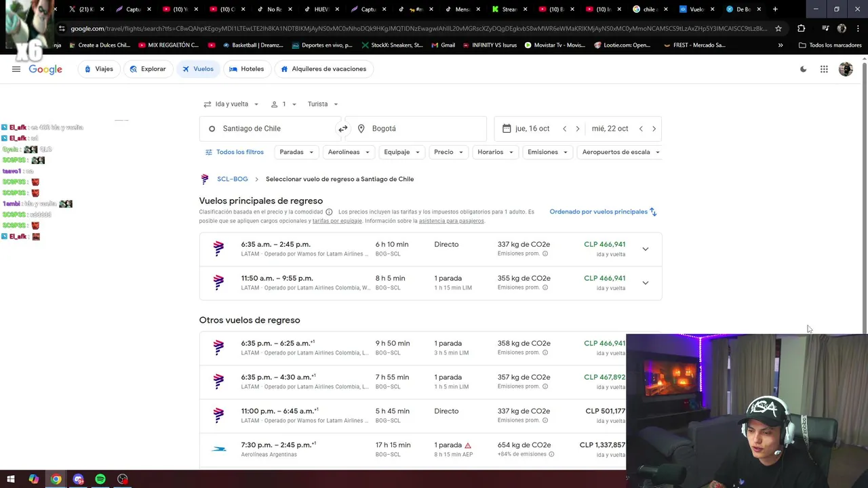Open the Aerolíneas filter
The image size is (868, 488).
pyautogui.click(x=349, y=152)
